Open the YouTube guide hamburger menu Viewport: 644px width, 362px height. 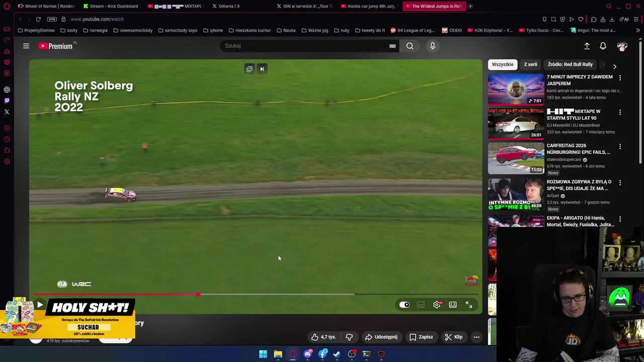[26, 46]
